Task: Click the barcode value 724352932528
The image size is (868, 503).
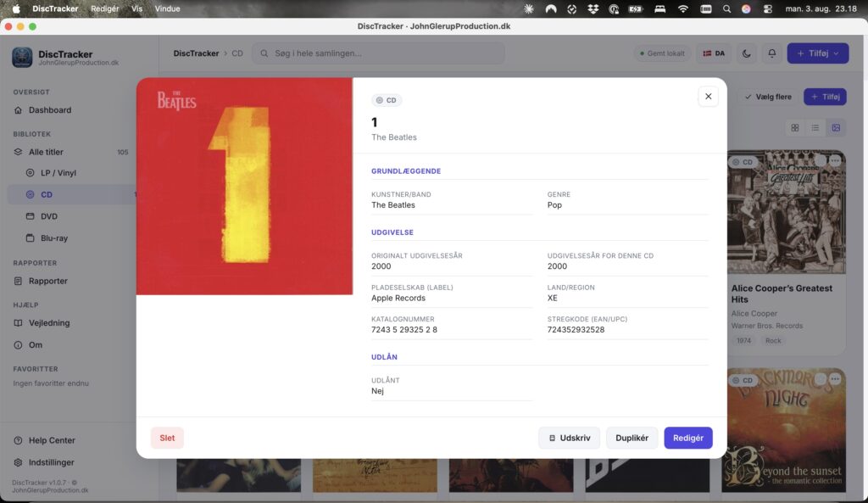Action: (576, 330)
